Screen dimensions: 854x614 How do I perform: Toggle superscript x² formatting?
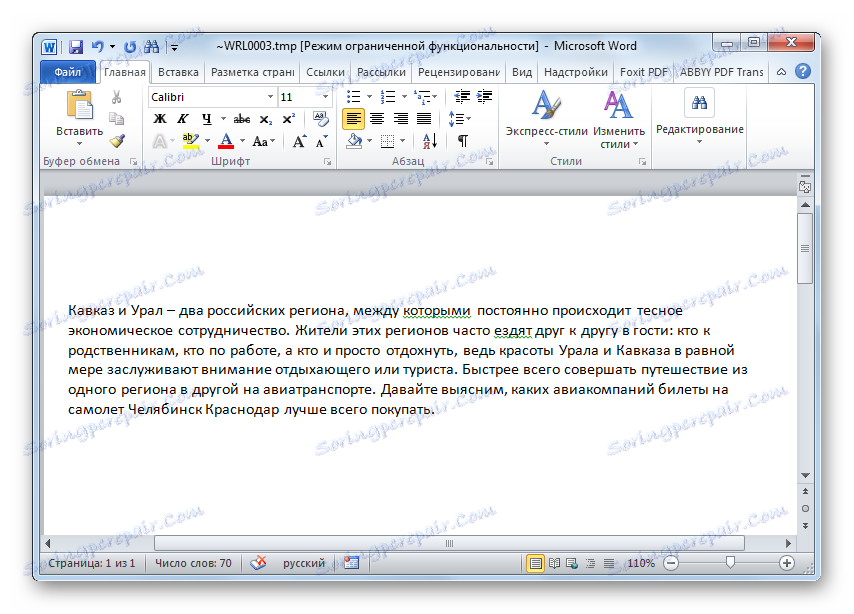[289, 119]
